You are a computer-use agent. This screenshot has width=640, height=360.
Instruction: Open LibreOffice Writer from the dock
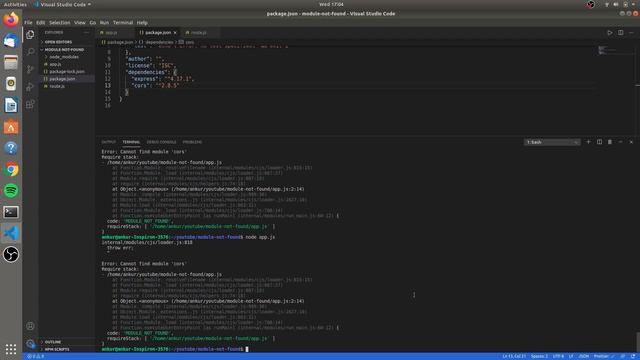coord(11,105)
